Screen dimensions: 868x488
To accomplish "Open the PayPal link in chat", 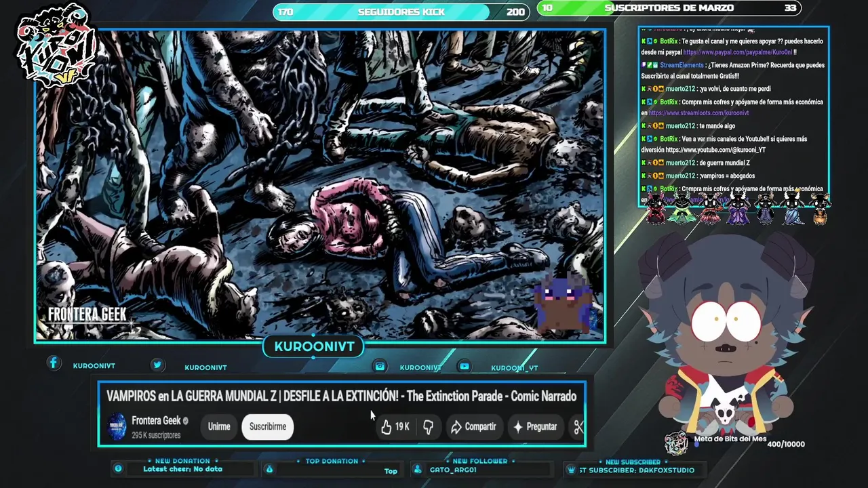I will pos(737,52).
